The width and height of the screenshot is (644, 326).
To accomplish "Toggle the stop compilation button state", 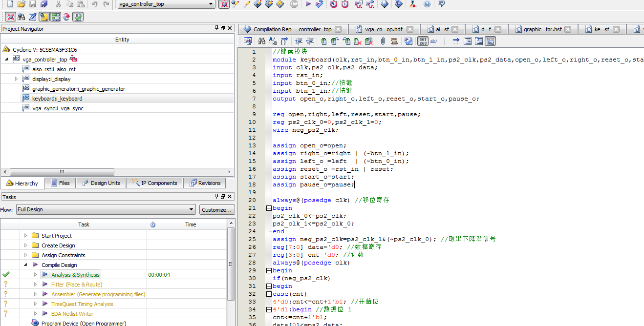I will point(293,4).
